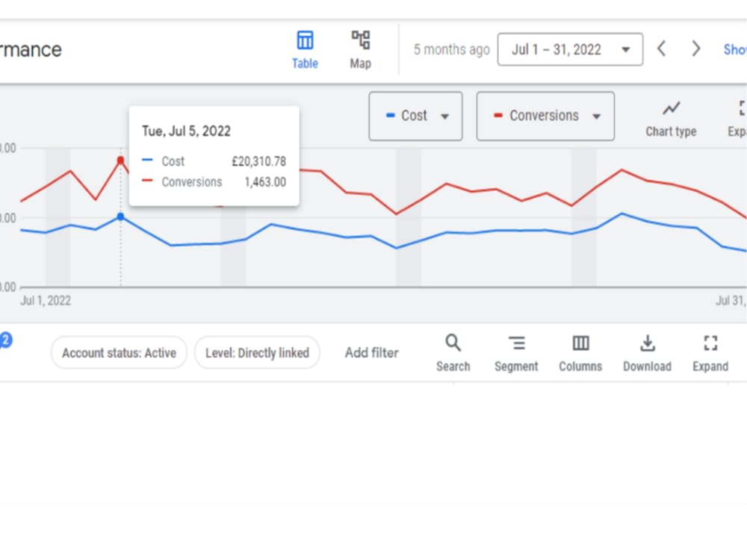The height and width of the screenshot is (560, 747).
Task: Open the Jul 1 – 31, 2022 date range dropdown
Action: coord(570,49)
